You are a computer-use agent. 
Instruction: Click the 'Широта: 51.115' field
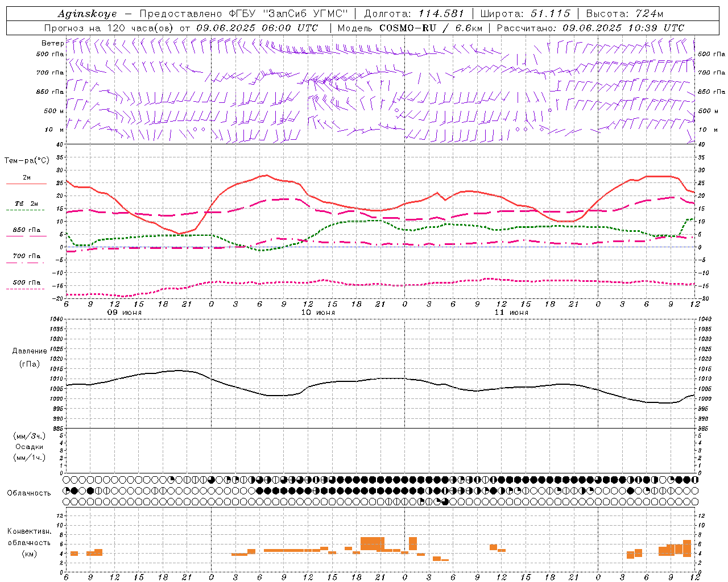[x=525, y=14]
